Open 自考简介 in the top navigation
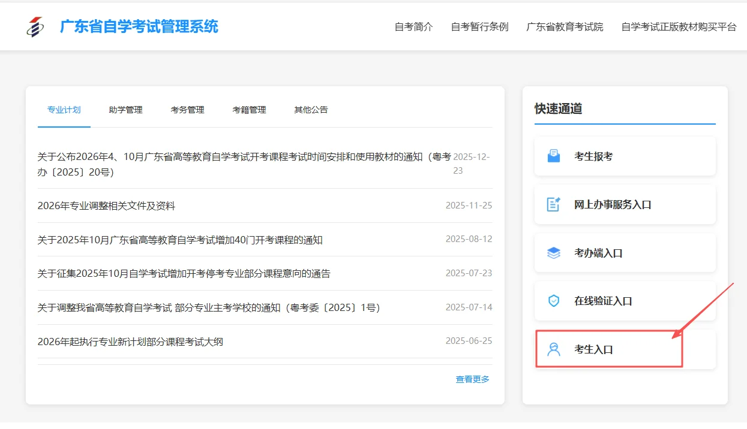 [x=413, y=27]
